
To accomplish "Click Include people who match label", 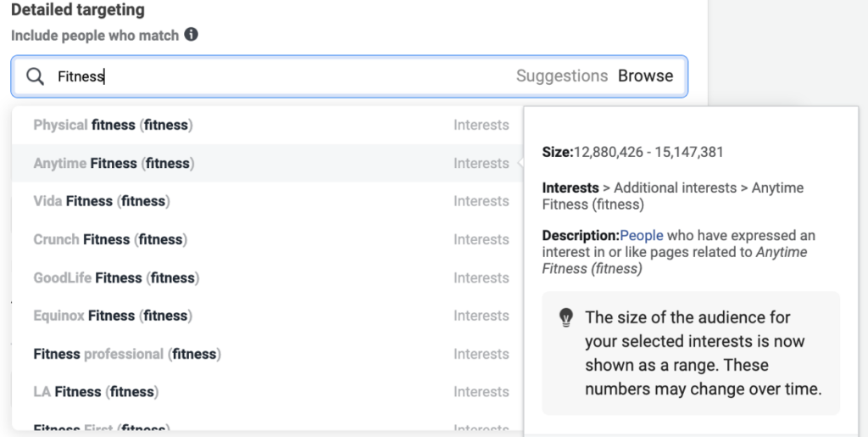I will tap(95, 36).
